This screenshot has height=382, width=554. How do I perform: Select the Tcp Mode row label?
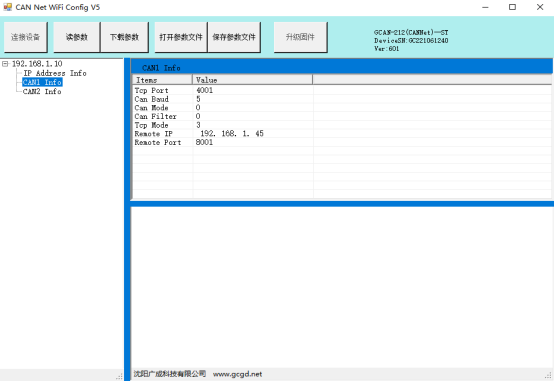click(x=151, y=125)
